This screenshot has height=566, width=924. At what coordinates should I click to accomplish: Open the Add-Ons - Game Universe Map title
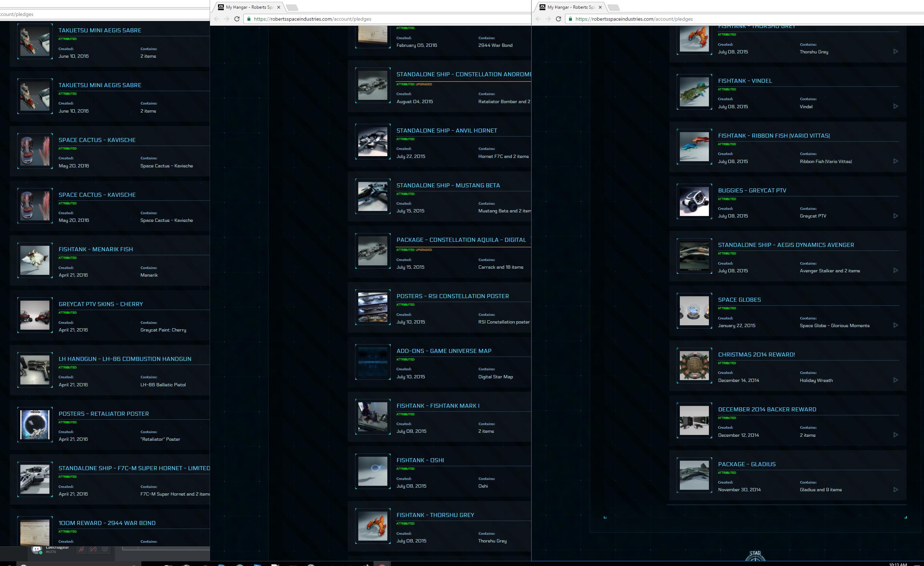coord(444,351)
